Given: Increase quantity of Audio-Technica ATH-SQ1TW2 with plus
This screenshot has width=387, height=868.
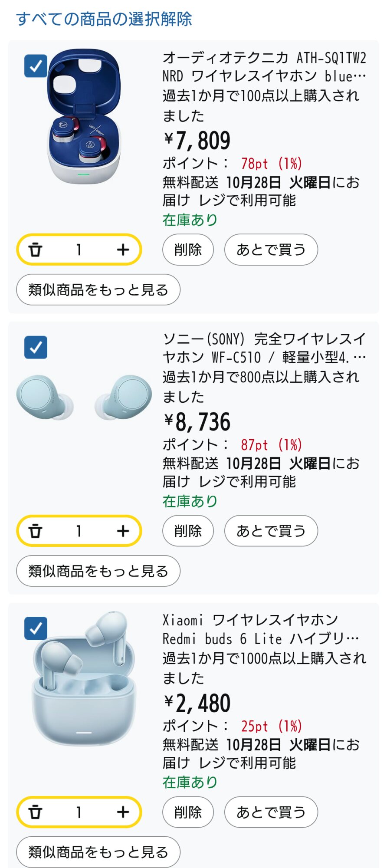Looking at the screenshot, I should click(x=123, y=250).
